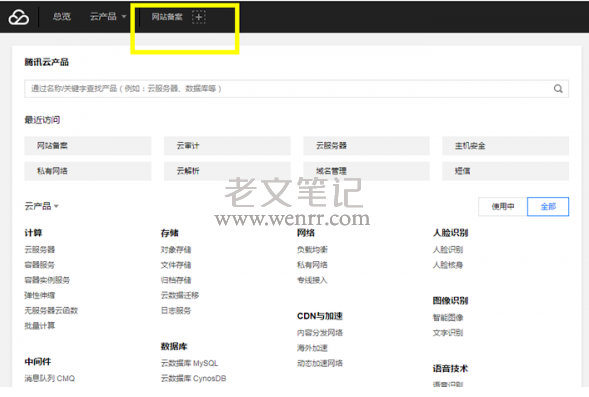Click the Tencent Cloud logo icon
The width and height of the screenshot is (589, 397).
[x=18, y=17]
